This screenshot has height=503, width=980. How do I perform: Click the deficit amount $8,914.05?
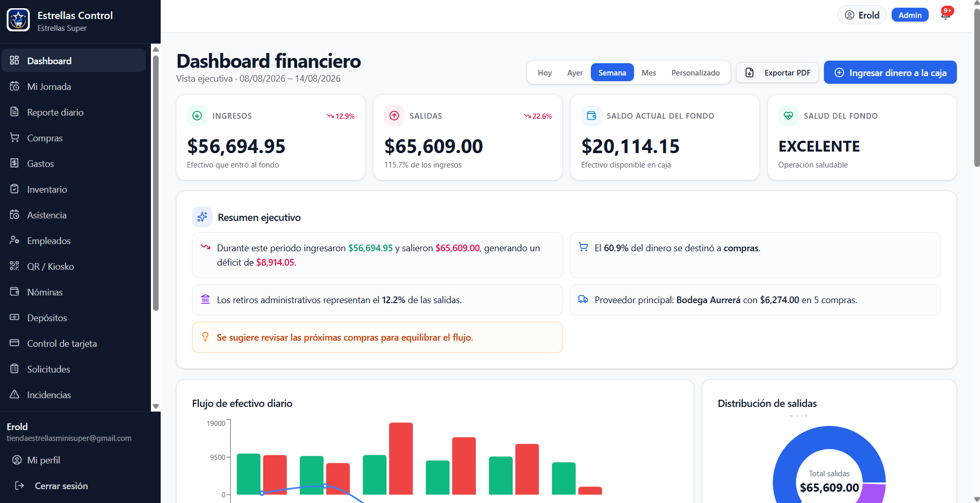point(275,262)
